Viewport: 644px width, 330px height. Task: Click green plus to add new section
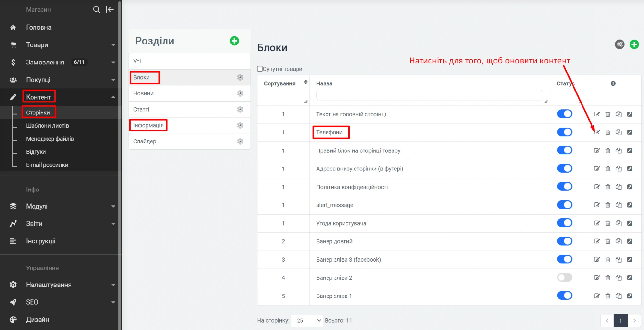(234, 41)
